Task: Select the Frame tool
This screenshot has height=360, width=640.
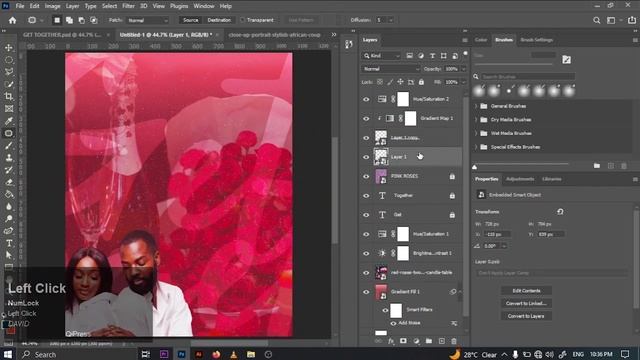Action: point(9,109)
